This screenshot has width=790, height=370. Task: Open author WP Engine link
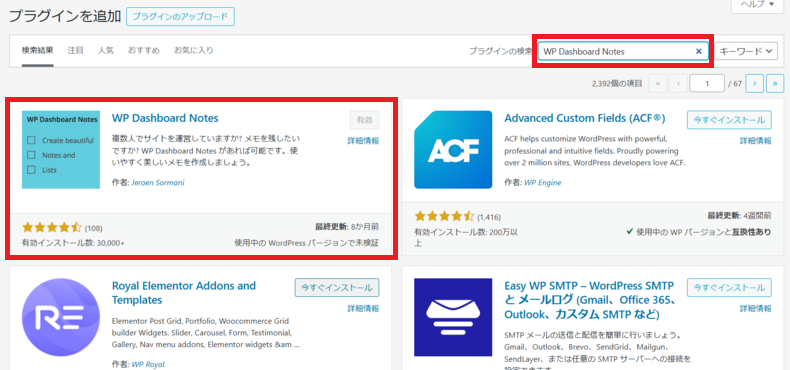pyautogui.click(x=543, y=182)
